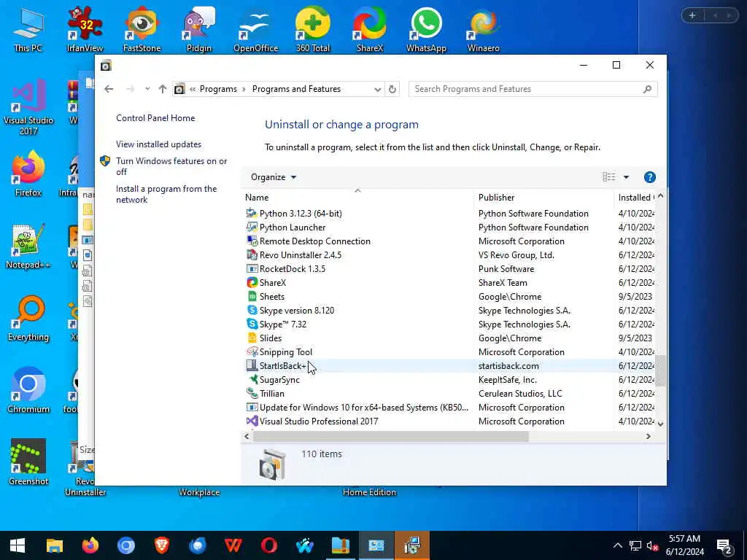Open Control Panel Home link
Viewport: 747px width, 560px height.
(x=155, y=118)
